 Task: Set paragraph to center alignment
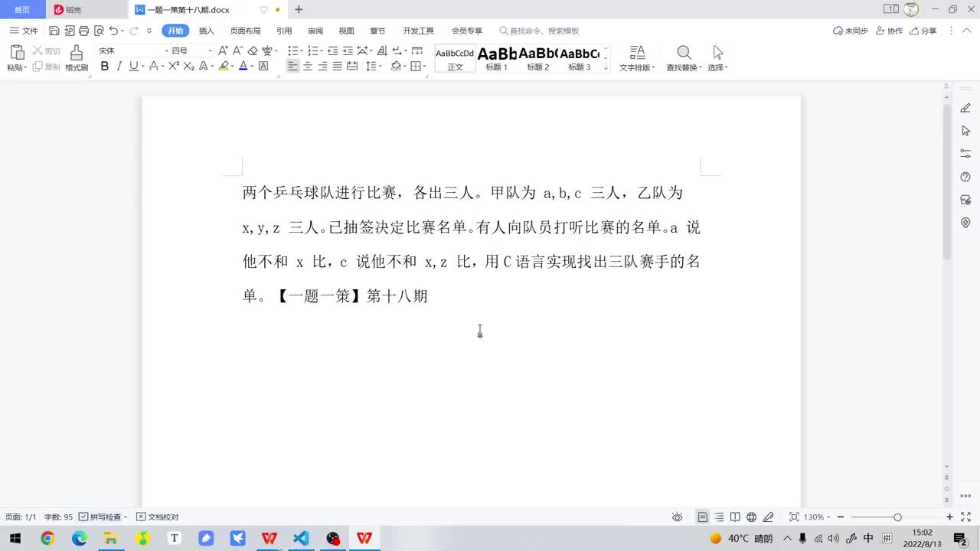pyautogui.click(x=308, y=67)
